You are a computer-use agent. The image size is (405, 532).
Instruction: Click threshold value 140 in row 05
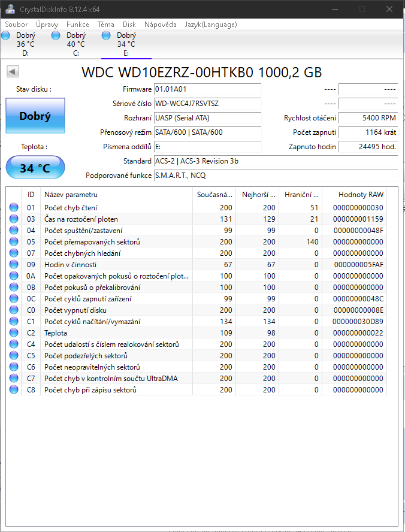(312, 241)
